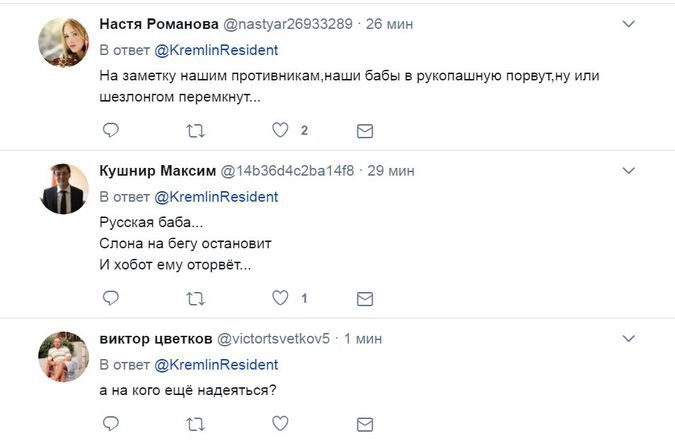Image resolution: width=675 pixels, height=443 pixels.
Task: Message Кушнир Максим's tweet envelope icon
Action: click(365, 298)
